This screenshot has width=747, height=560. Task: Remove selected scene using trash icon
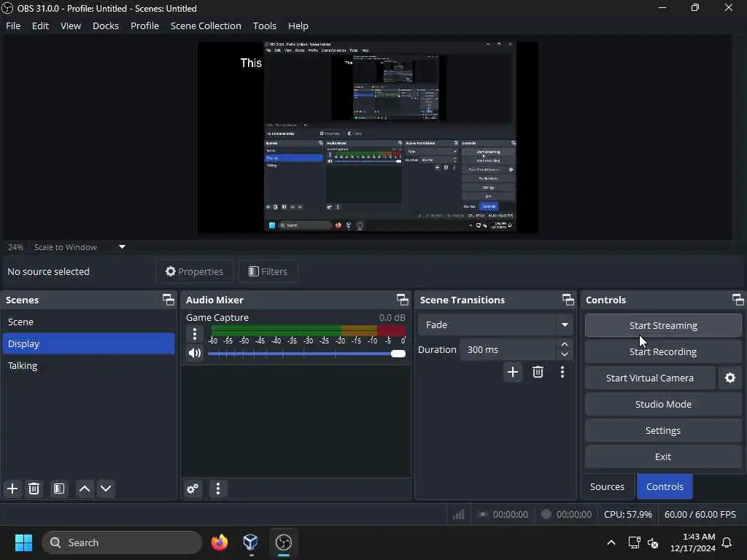coord(34,489)
